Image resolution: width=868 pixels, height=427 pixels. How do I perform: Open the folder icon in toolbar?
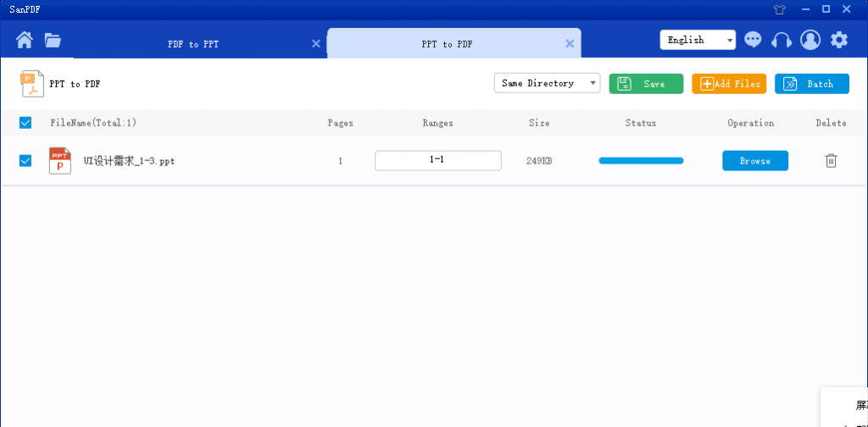coord(53,41)
